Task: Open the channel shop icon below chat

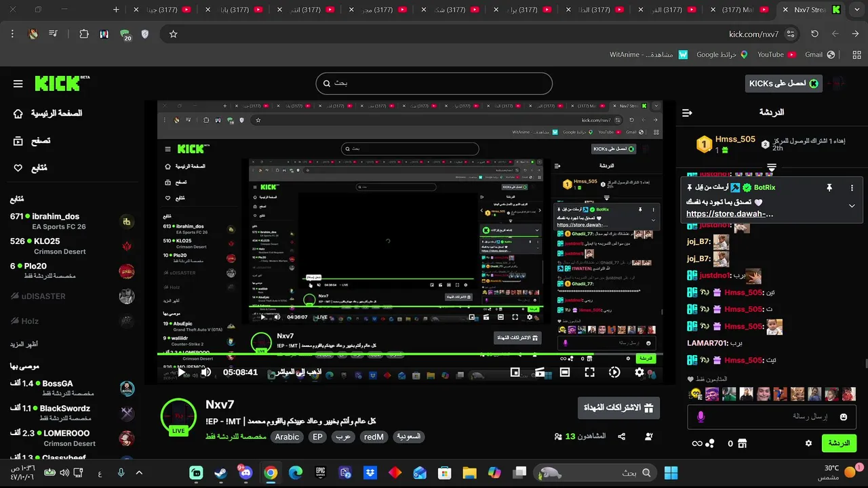Action: 743,443
